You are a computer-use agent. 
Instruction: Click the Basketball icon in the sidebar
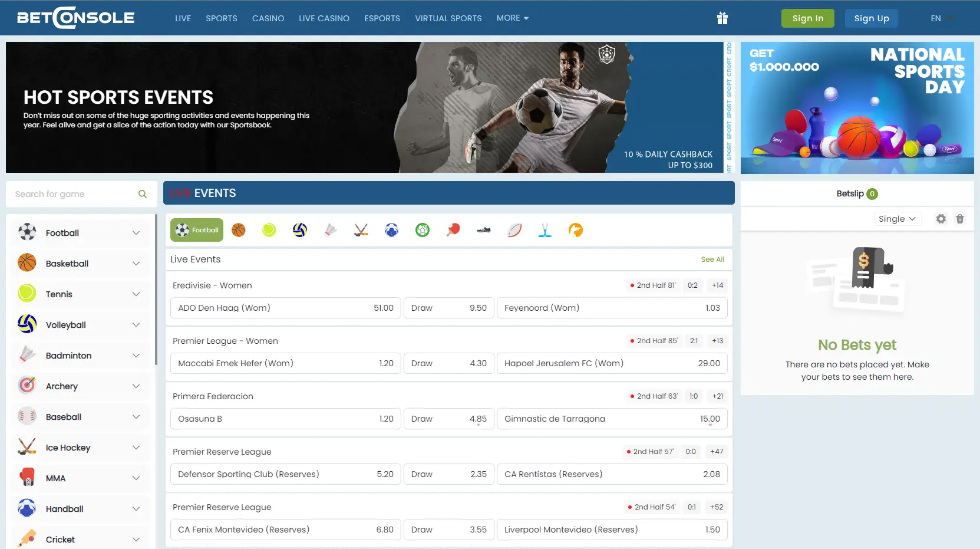[x=27, y=263]
